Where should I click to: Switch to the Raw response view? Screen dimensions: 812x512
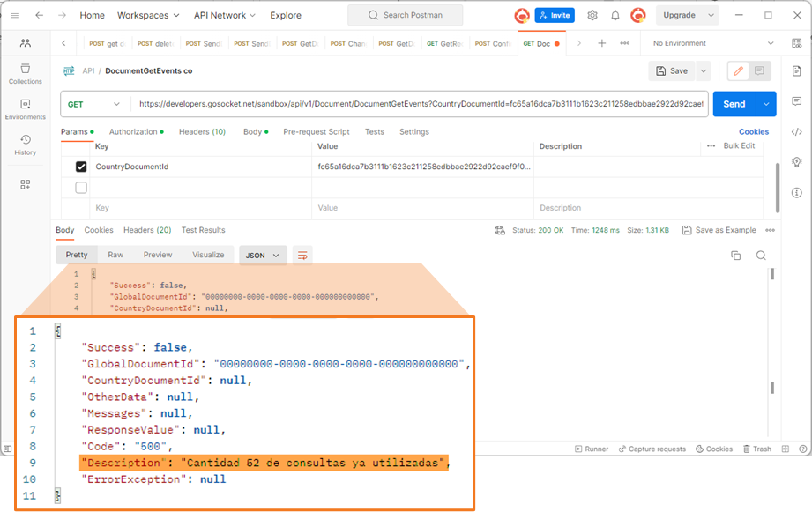pyautogui.click(x=115, y=255)
